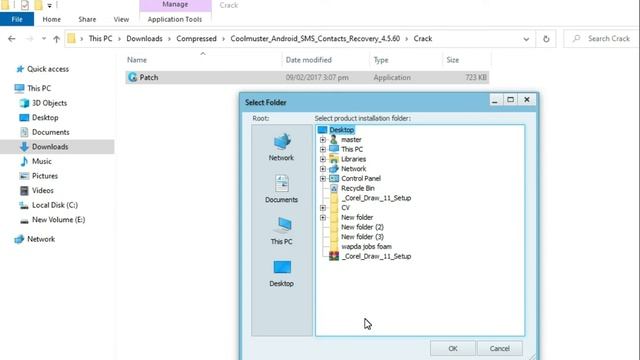This screenshot has height=360, width=640.
Task: Select This PC in the Explorer sidebar
Action: 39,88
